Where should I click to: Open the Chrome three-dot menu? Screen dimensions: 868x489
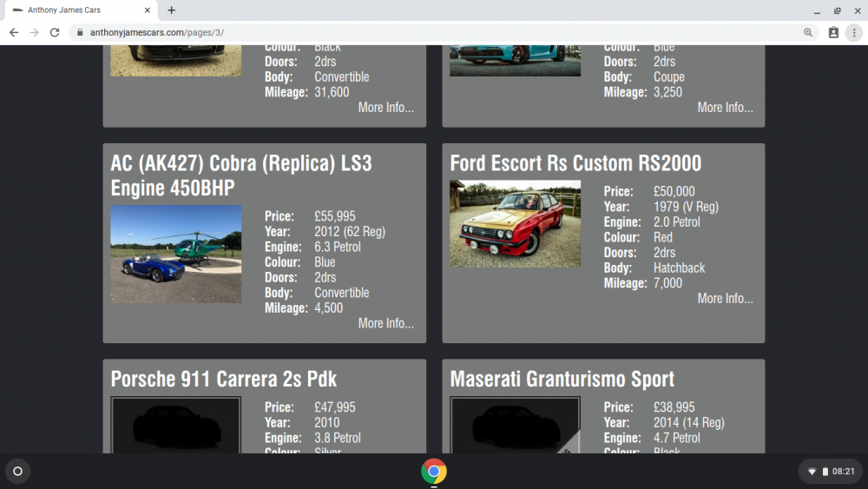854,33
